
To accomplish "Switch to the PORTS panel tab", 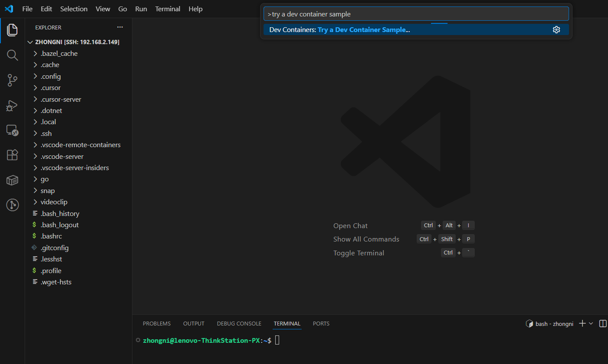I will click(321, 324).
